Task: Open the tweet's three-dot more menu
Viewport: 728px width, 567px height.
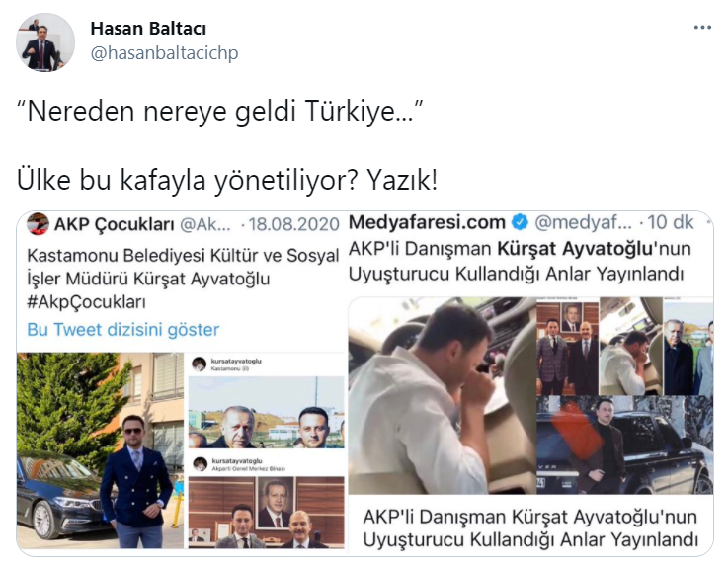Action: point(702,28)
